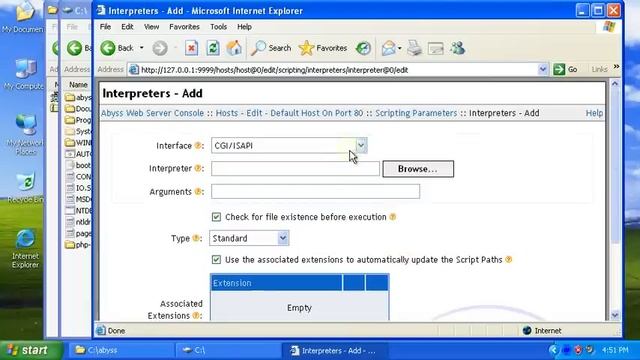Stop page loading with the red X icon

(x=191, y=48)
